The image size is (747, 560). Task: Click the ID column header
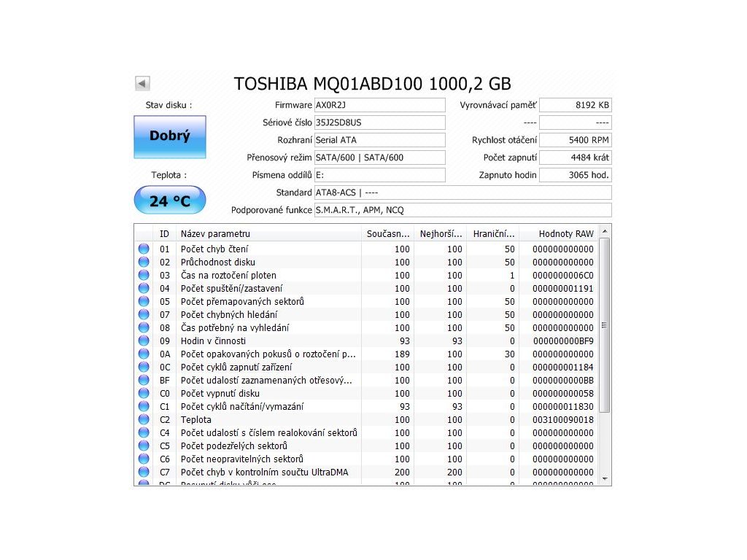click(x=164, y=234)
